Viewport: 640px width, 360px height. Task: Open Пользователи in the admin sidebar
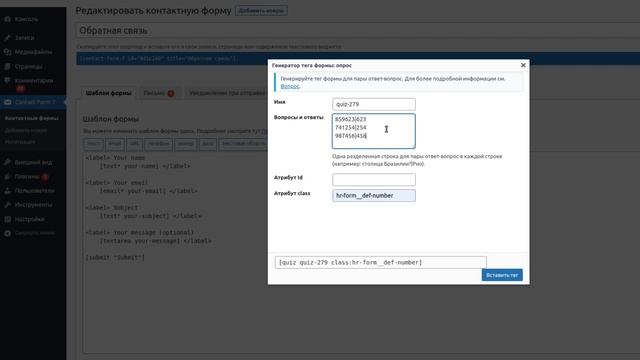(x=33, y=191)
